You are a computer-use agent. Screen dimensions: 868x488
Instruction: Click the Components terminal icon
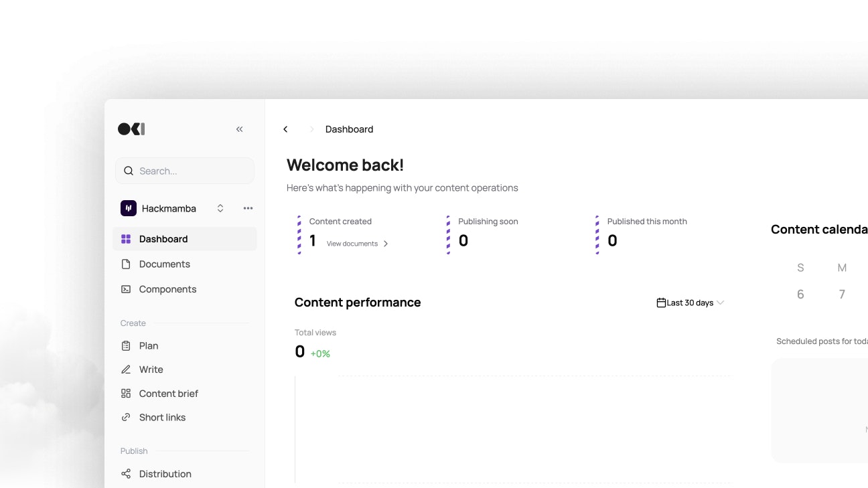click(126, 289)
